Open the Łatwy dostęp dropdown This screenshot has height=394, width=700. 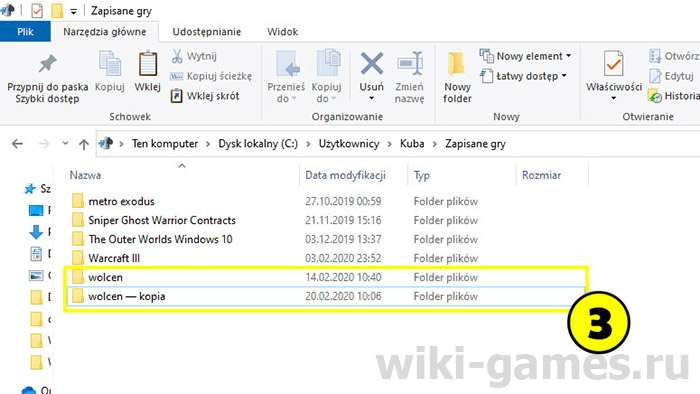(x=524, y=76)
